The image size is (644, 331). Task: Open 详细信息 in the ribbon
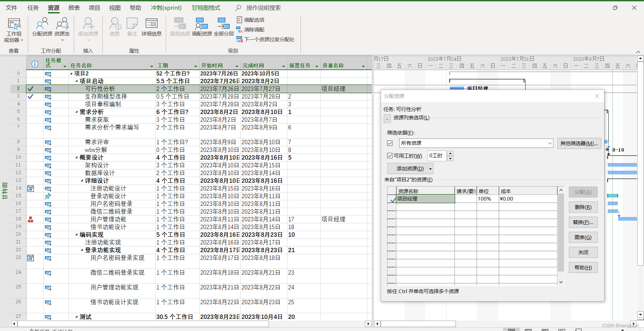pyautogui.click(x=152, y=27)
